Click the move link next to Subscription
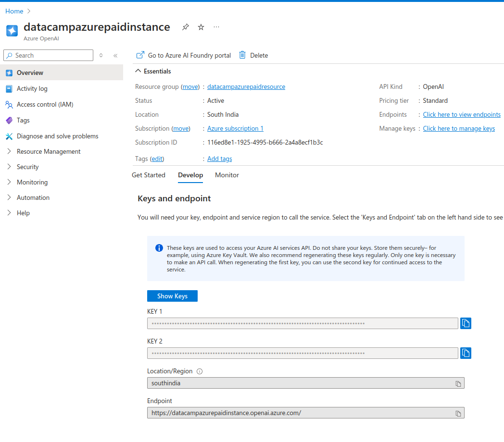 pos(181,128)
